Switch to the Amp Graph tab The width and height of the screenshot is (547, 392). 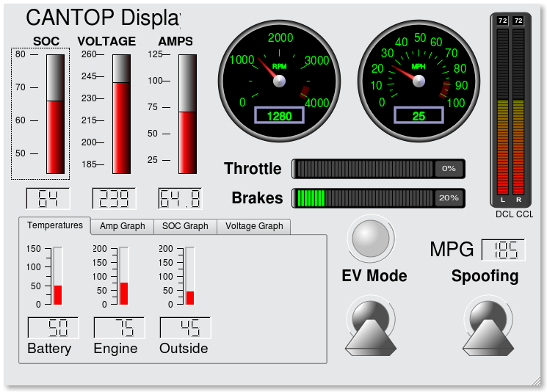pyautogui.click(x=123, y=226)
